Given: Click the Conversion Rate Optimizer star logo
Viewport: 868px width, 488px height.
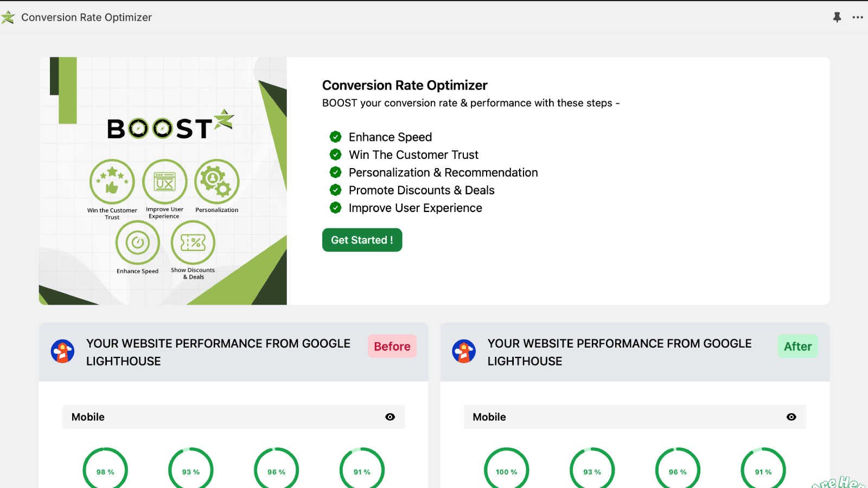Looking at the screenshot, I should tap(8, 17).
